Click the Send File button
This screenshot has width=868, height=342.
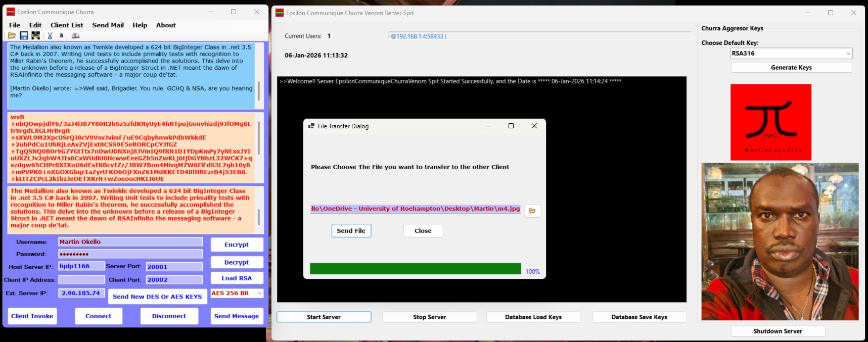(351, 231)
